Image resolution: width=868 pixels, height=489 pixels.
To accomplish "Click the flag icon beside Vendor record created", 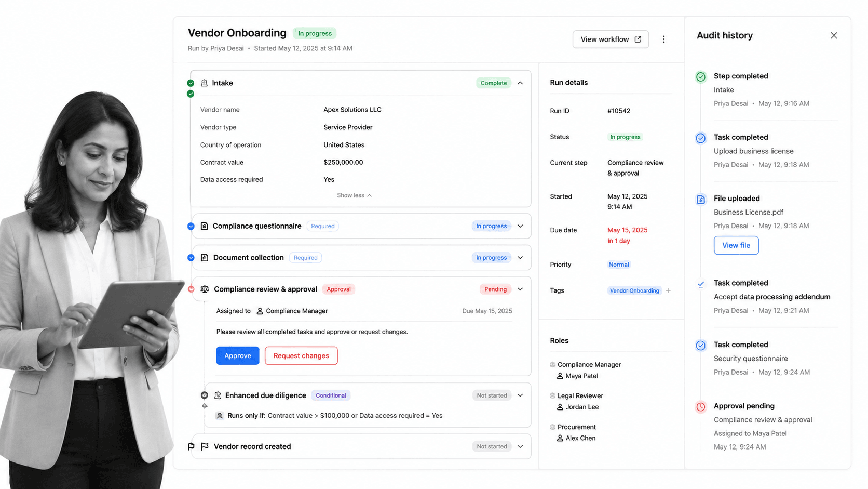I will [x=205, y=446].
